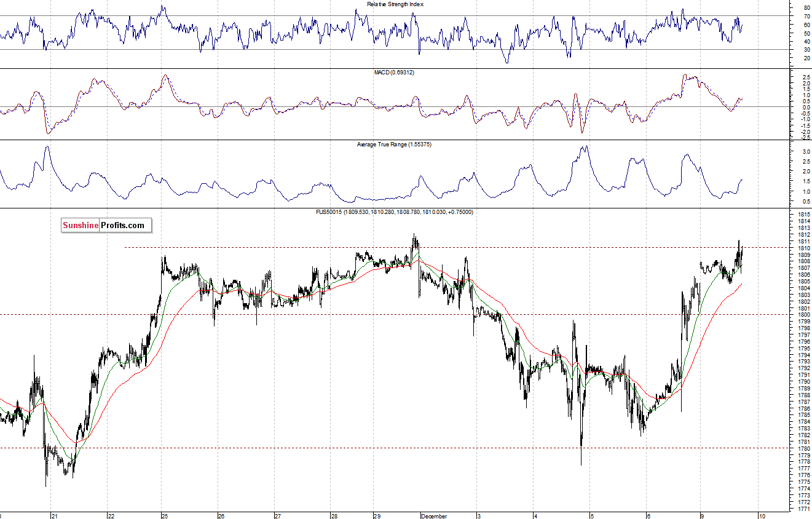The width and height of the screenshot is (812, 519).
Task: Click RSI axis value 80
Action: (806, 8)
